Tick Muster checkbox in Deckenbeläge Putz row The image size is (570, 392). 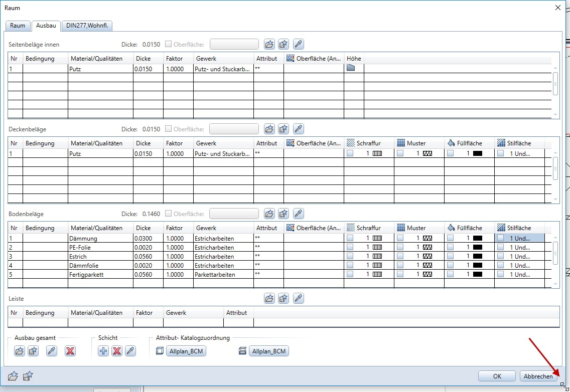pyautogui.click(x=400, y=153)
